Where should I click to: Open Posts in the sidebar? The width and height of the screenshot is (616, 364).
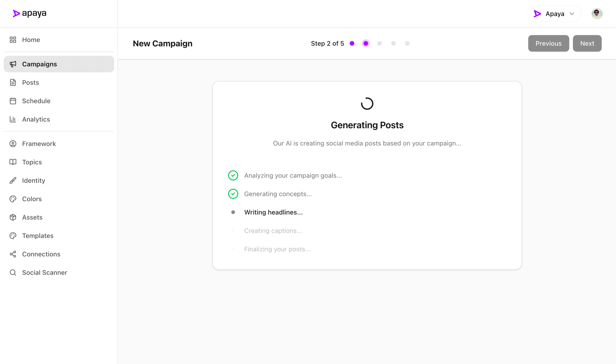(30, 82)
